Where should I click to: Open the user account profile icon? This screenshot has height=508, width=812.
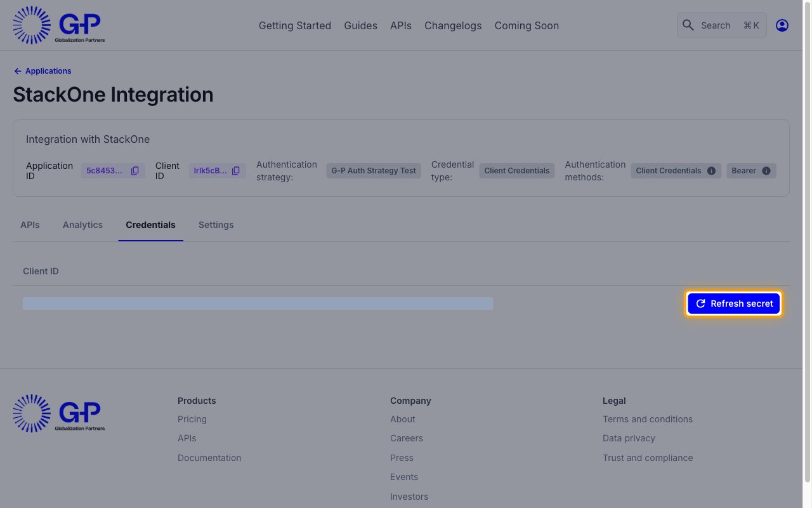tap(782, 25)
